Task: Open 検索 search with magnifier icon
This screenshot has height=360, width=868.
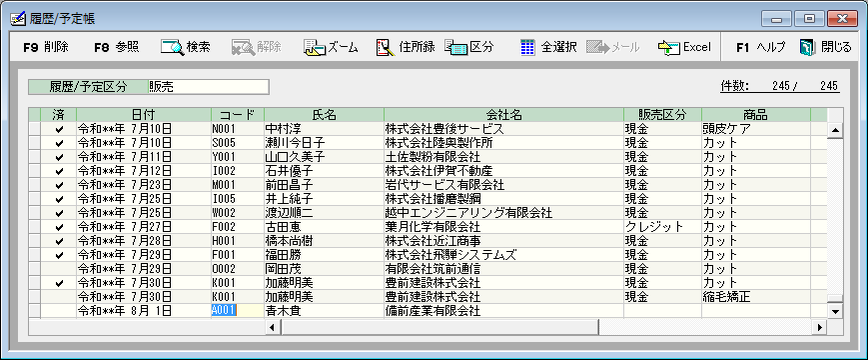Action: click(186, 47)
